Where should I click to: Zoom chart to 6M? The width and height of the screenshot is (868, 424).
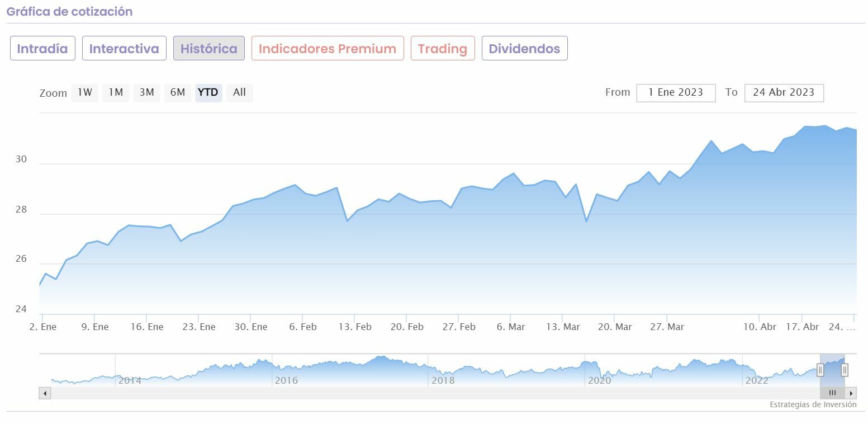(178, 92)
